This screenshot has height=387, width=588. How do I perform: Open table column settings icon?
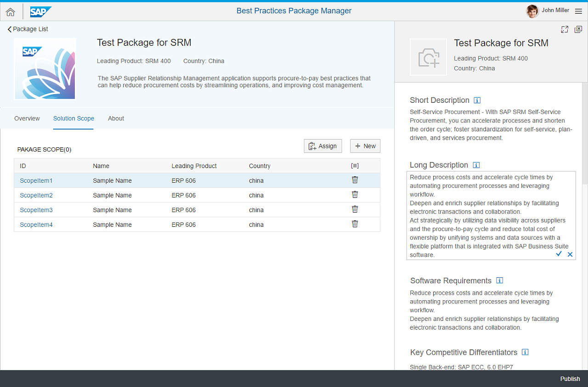coord(355,166)
